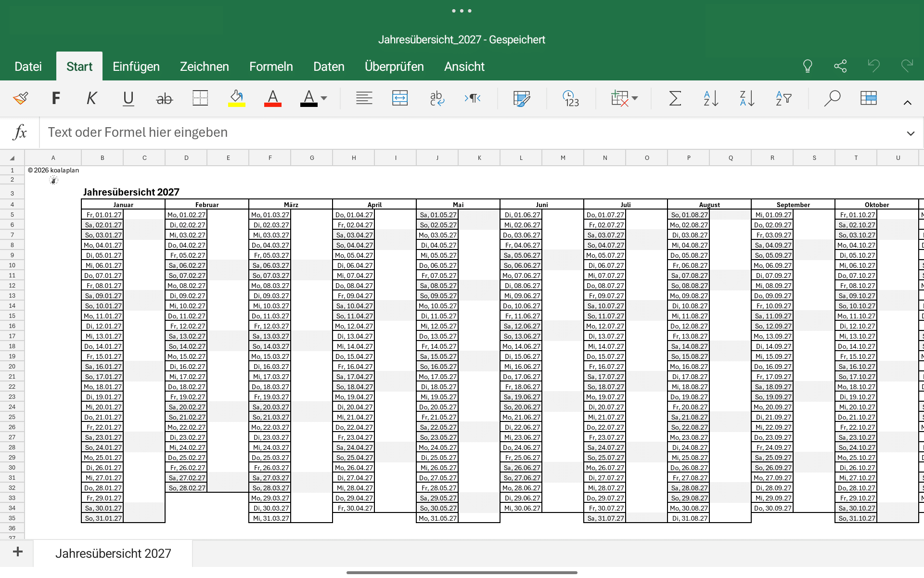Apply strikethrough formatting

click(x=164, y=99)
